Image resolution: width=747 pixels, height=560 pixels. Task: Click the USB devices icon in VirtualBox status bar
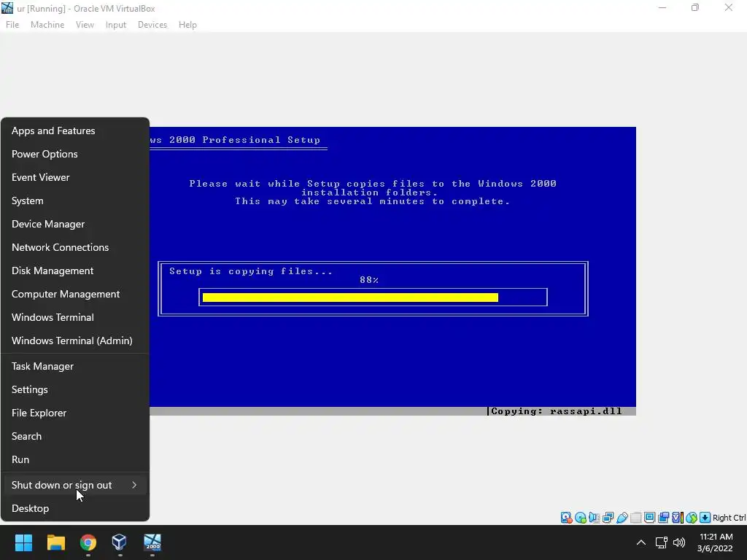tap(622, 518)
